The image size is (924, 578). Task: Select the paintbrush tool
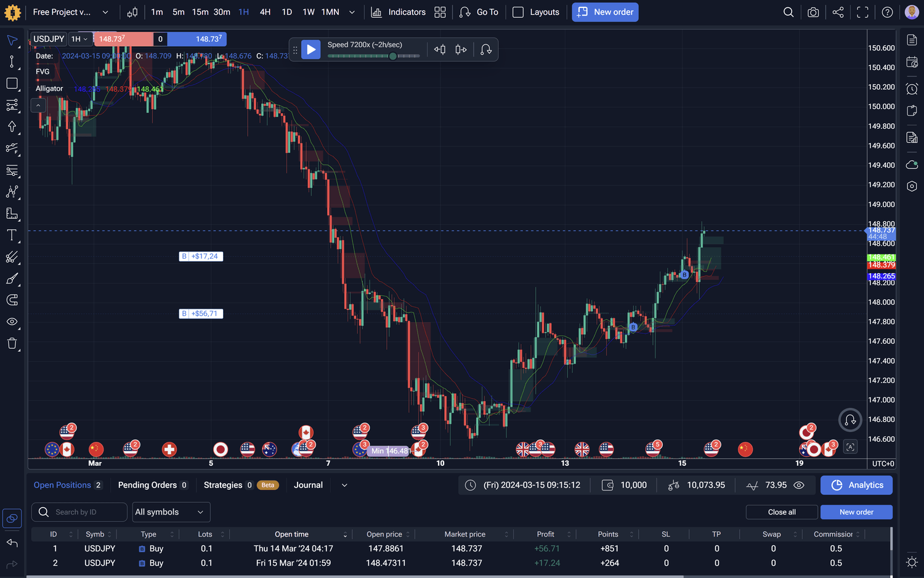(x=12, y=279)
